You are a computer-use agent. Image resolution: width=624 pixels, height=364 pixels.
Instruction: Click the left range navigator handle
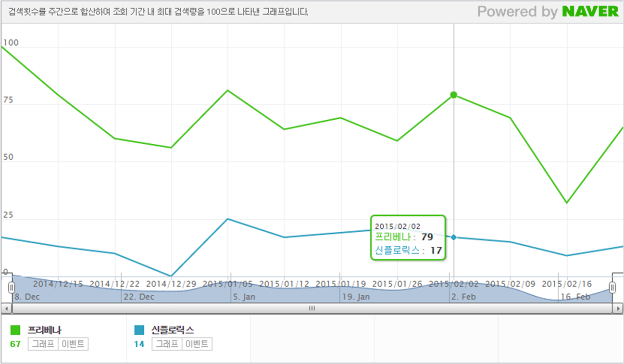pos(12,288)
